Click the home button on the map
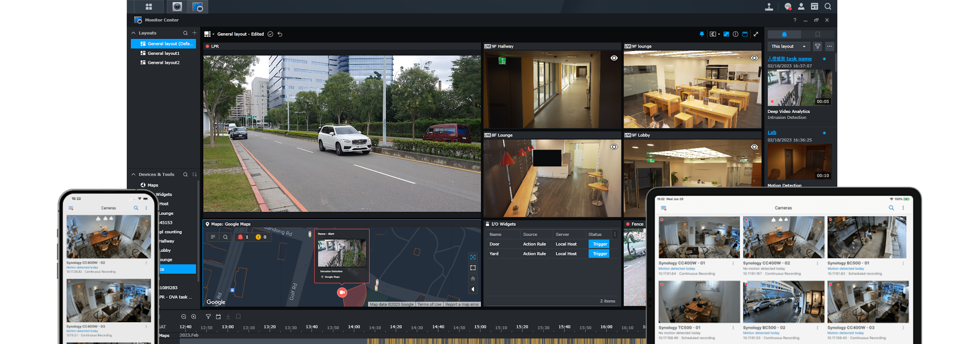Screen dimensions: 980x344 coord(473,279)
